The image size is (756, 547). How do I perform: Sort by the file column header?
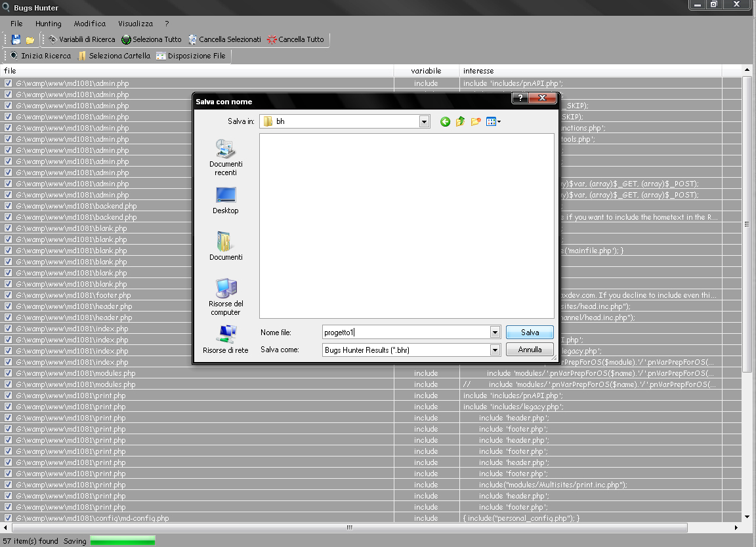click(x=197, y=71)
